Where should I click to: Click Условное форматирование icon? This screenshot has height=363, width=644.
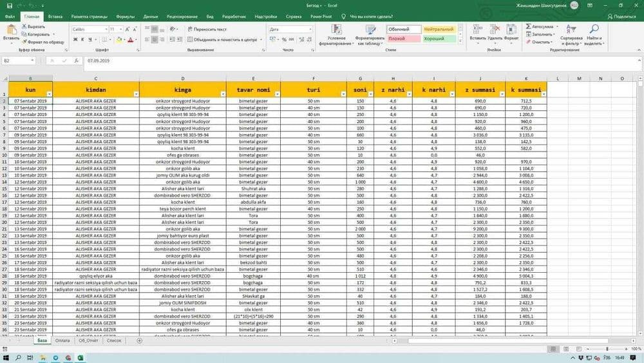click(336, 29)
